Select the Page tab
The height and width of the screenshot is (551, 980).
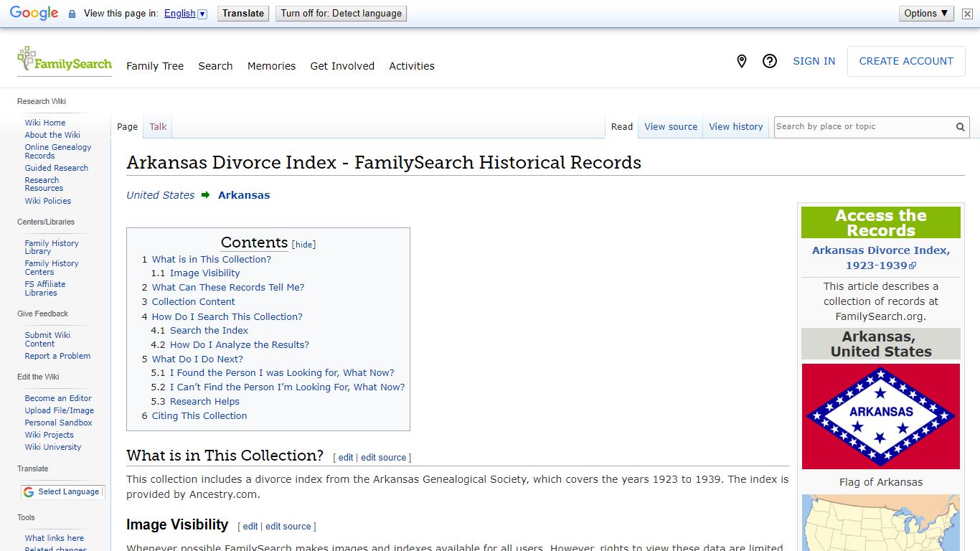coord(127,127)
